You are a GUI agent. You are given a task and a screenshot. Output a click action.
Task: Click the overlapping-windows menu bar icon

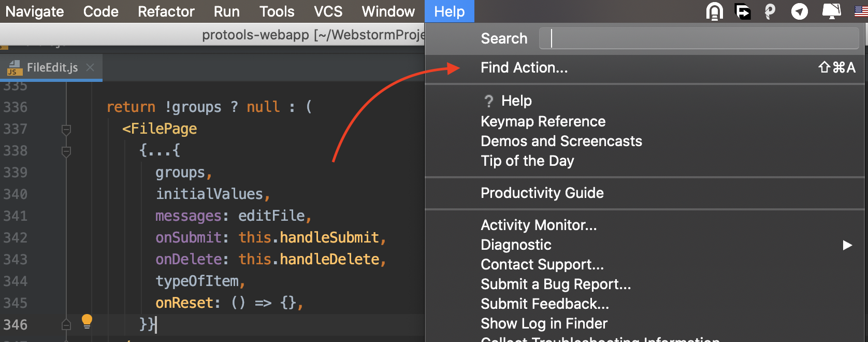pos(743,11)
